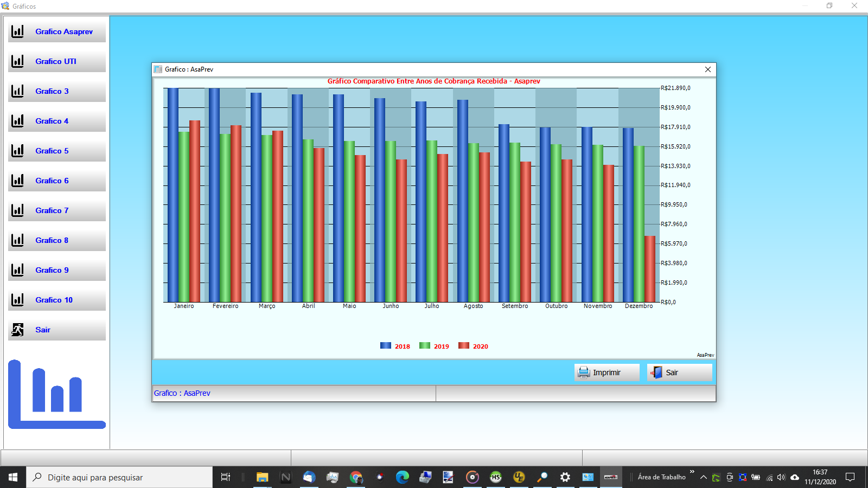868x488 pixels.
Task: View the Grafico 9 chart
Action: (57, 270)
